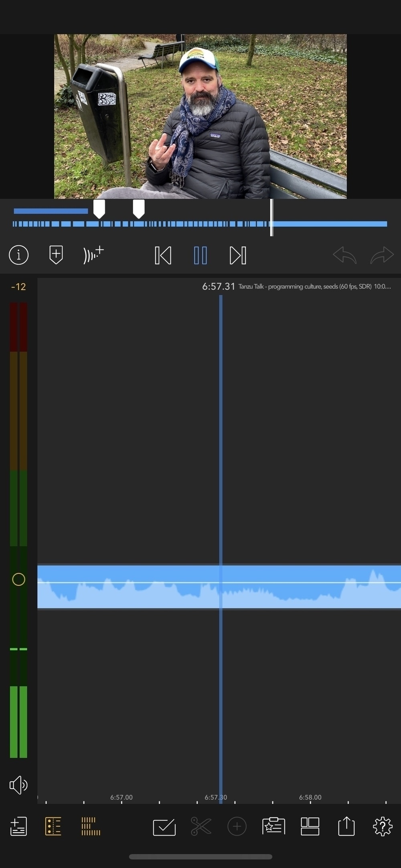Select the first white marker on mini timeline
The height and width of the screenshot is (868, 401).
tap(99, 208)
